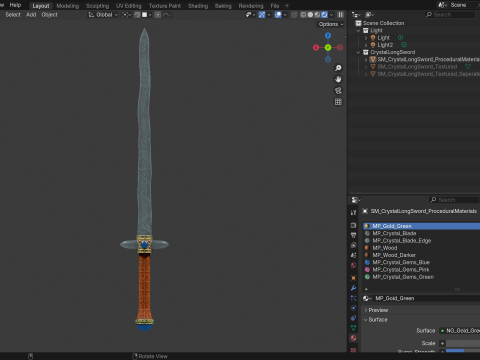Switch to the Shading workspace tab

click(x=198, y=6)
